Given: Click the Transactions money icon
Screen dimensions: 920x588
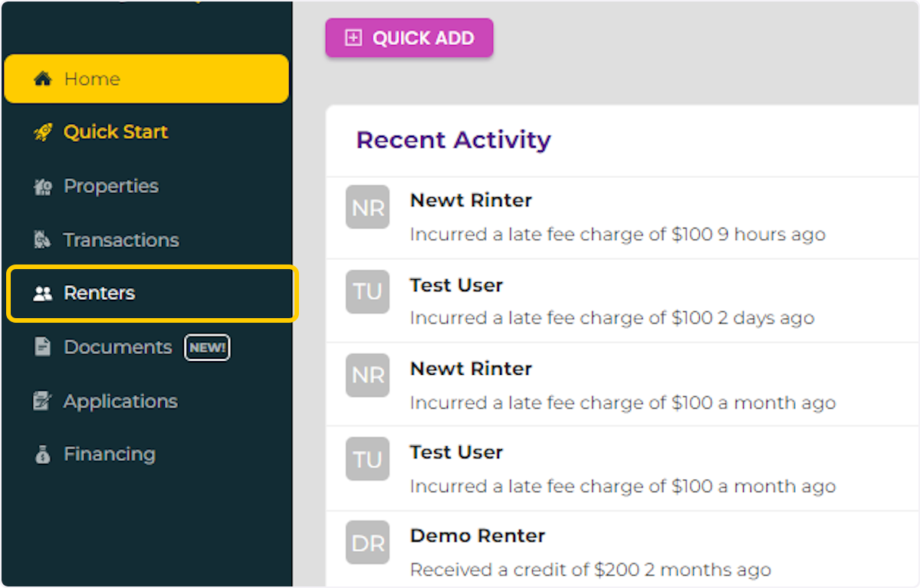Looking at the screenshot, I should coord(42,239).
